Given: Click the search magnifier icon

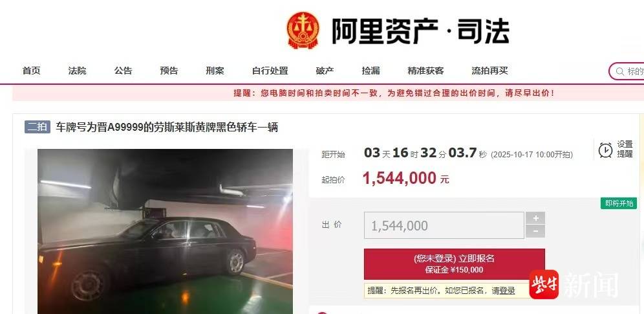Looking at the screenshot, I should (619, 71).
